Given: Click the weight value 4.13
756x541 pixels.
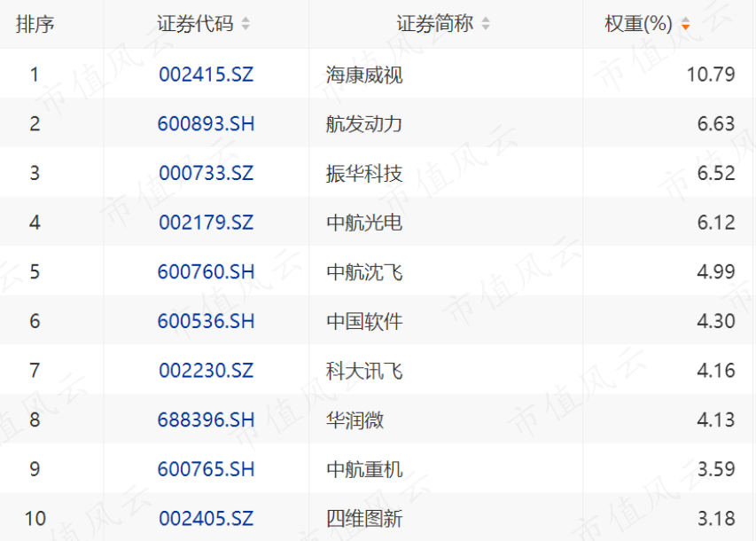Looking at the screenshot, I should (716, 419).
